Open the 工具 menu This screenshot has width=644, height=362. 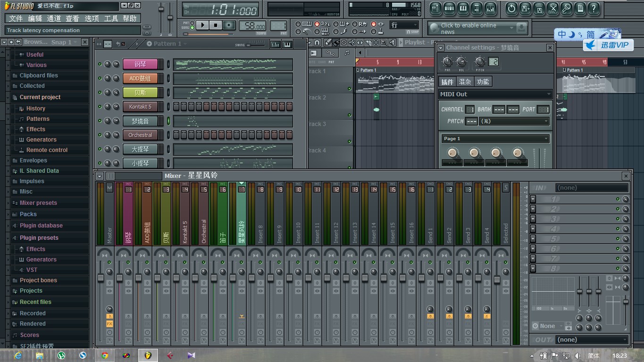(x=111, y=18)
